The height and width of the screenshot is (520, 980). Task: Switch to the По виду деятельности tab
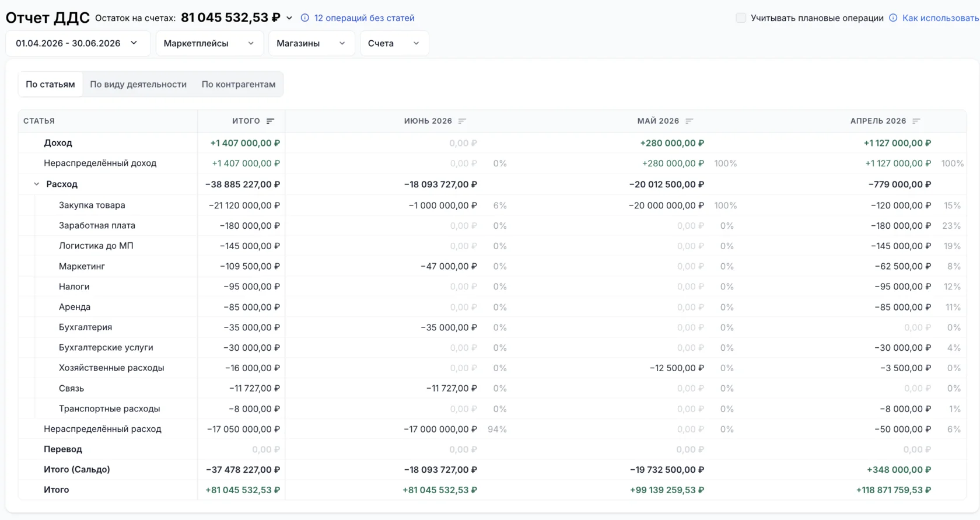pos(138,84)
